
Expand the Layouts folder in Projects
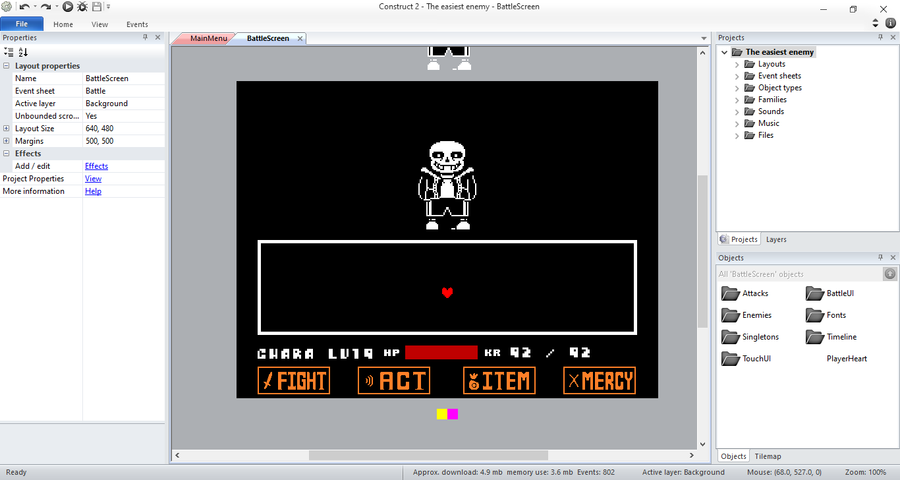[737, 64]
